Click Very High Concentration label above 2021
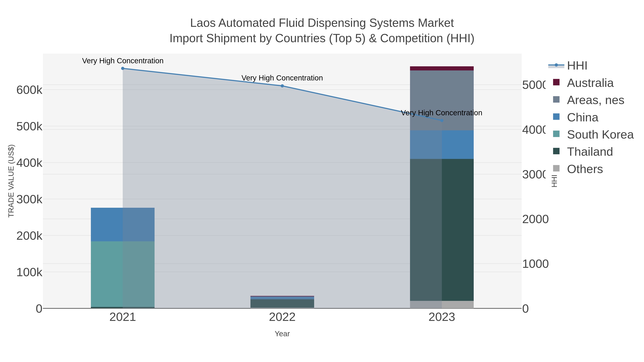Image resolution: width=644 pixels, height=362 pixels. click(x=123, y=61)
